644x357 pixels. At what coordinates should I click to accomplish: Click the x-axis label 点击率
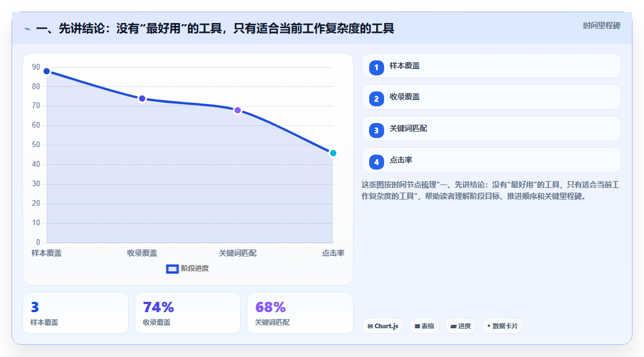tap(333, 253)
